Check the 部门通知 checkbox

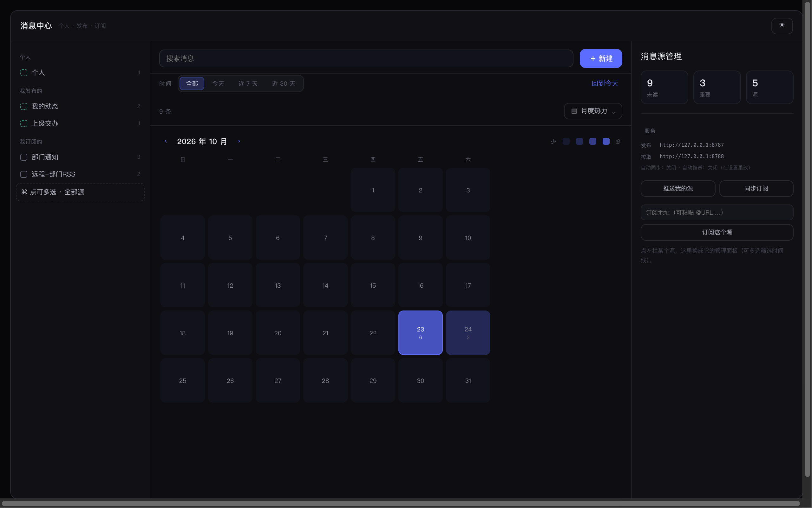(x=24, y=157)
